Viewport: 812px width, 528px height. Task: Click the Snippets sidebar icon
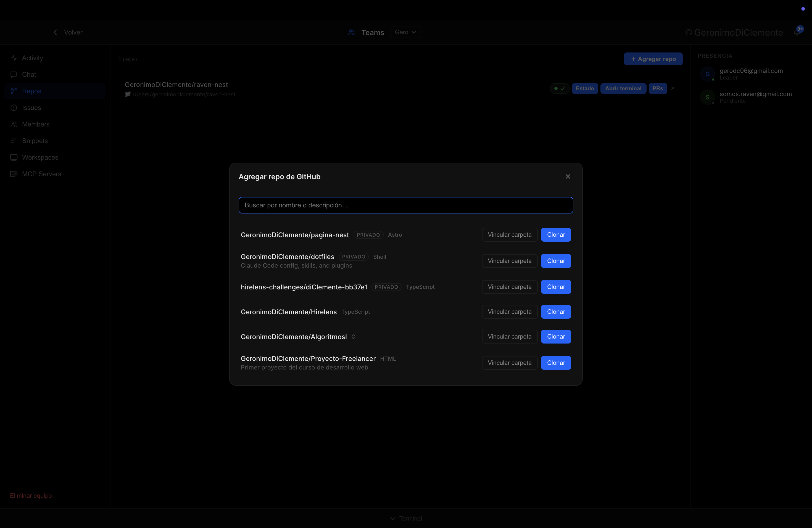pyautogui.click(x=14, y=141)
